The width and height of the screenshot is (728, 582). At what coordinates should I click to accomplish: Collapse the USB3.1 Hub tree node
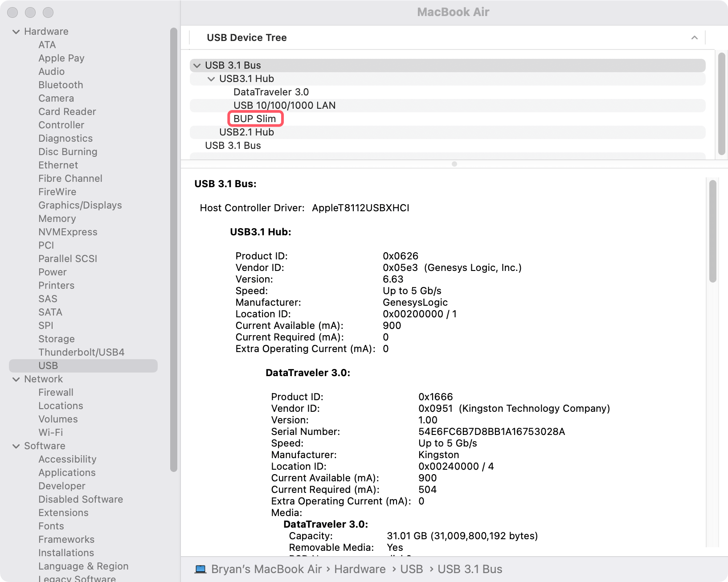coord(211,78)
